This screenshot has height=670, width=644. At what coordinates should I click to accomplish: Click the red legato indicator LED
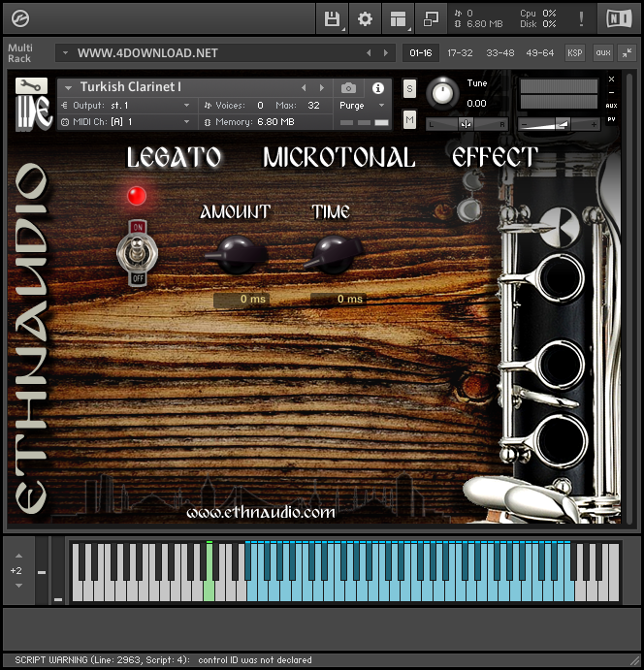point(137,196)
